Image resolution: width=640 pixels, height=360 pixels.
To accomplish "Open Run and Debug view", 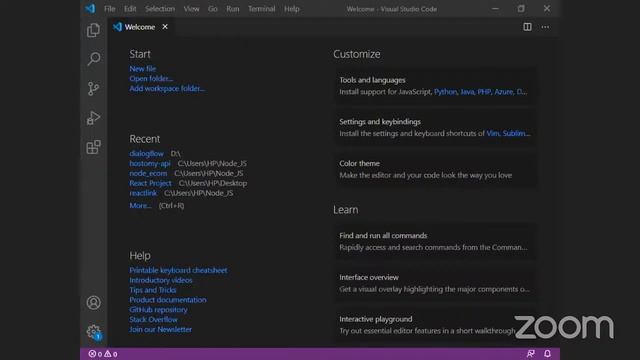I will 93,118.
